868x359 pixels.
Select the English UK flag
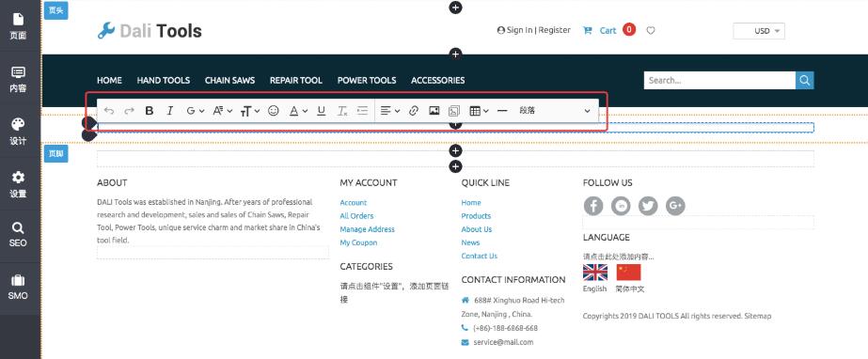[595, 273]
